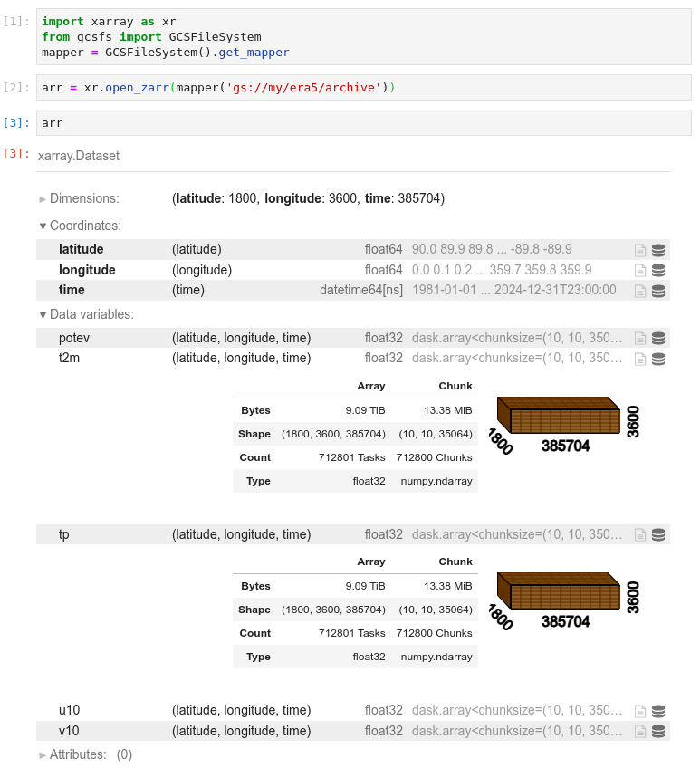
Task: Click the time coordinate name
Action: [x=72, y=290]
